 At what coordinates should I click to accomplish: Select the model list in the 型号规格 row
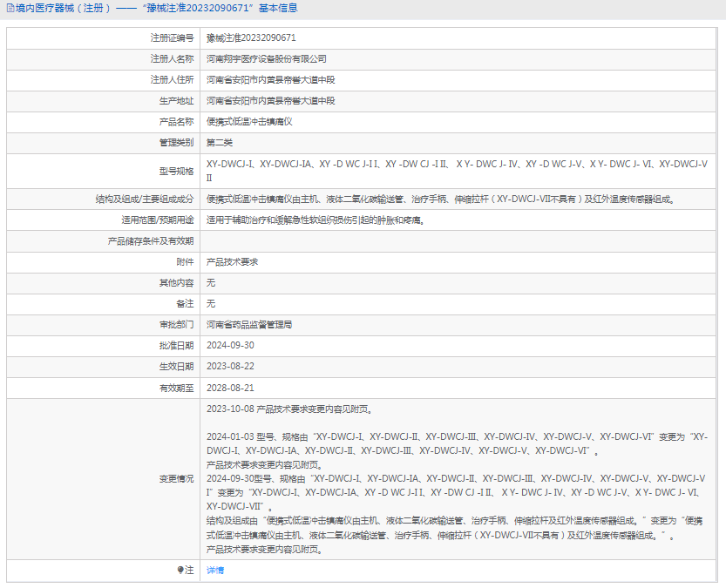[x=457, y=171]
